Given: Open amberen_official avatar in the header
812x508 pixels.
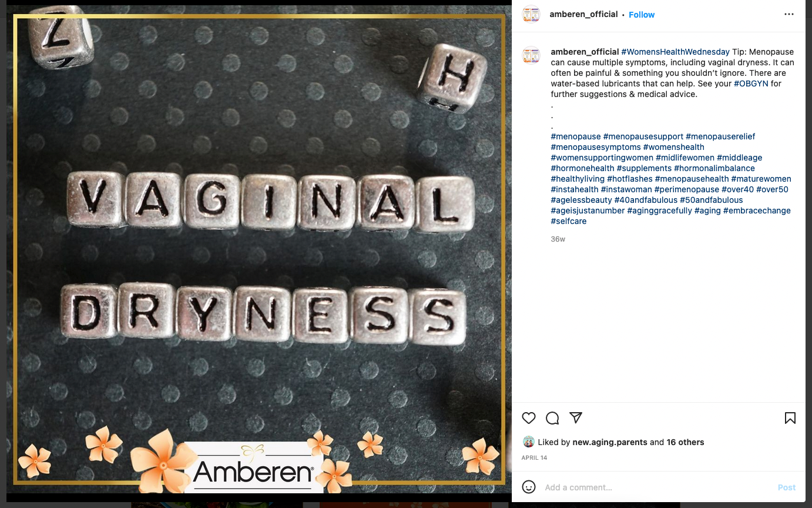Looking at the screenshot, I should tap(531, 14).
